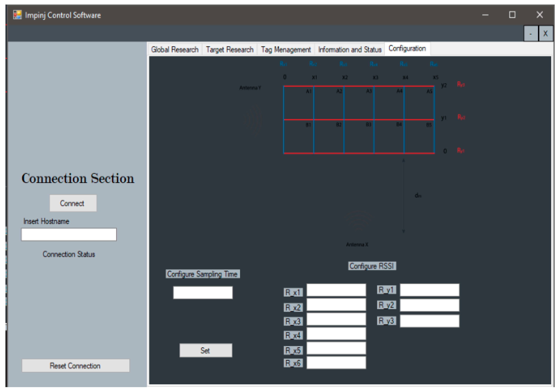
Task: Select the Tag Menagement tab
Action: click(286, 49)
